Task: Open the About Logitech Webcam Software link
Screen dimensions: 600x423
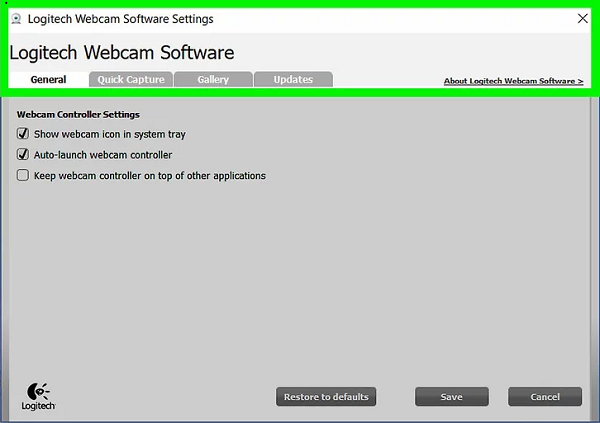Action: (513, 81)
